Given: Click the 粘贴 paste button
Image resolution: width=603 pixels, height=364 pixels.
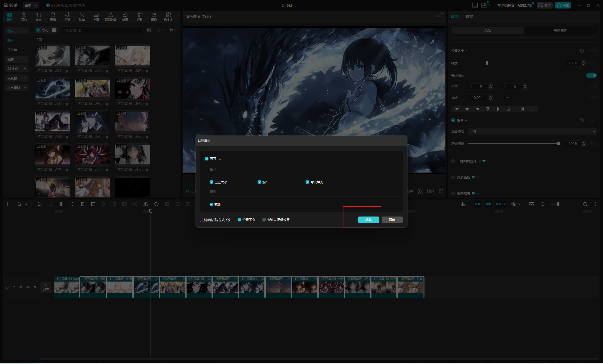Looking at the screenshot, I should 368,220.
